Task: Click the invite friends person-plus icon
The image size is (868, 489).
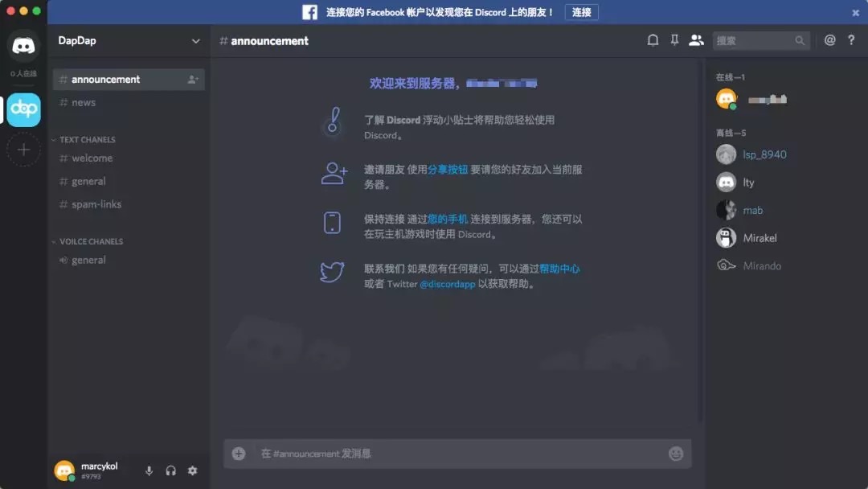Action: 334,174
